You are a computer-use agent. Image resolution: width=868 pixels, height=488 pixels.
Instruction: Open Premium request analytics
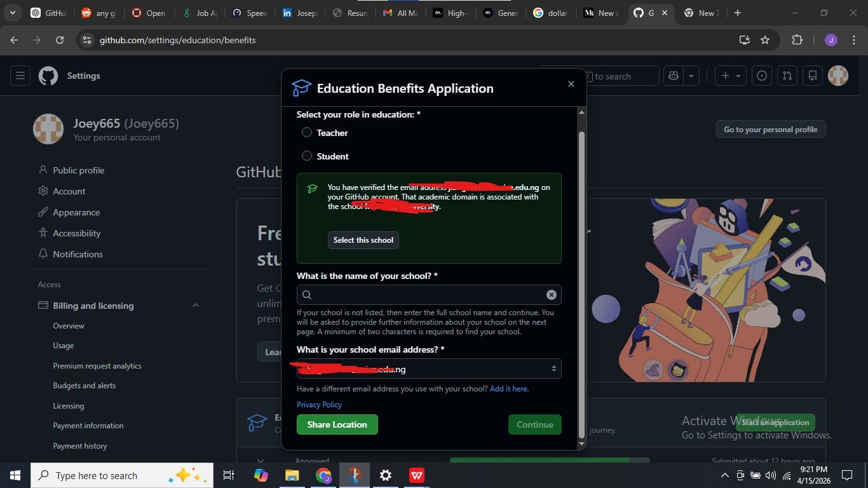pos(97,366)
